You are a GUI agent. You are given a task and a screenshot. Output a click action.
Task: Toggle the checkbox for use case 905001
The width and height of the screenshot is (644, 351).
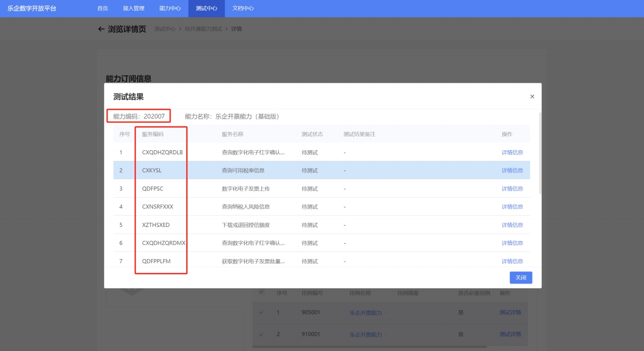click(262, 312)
